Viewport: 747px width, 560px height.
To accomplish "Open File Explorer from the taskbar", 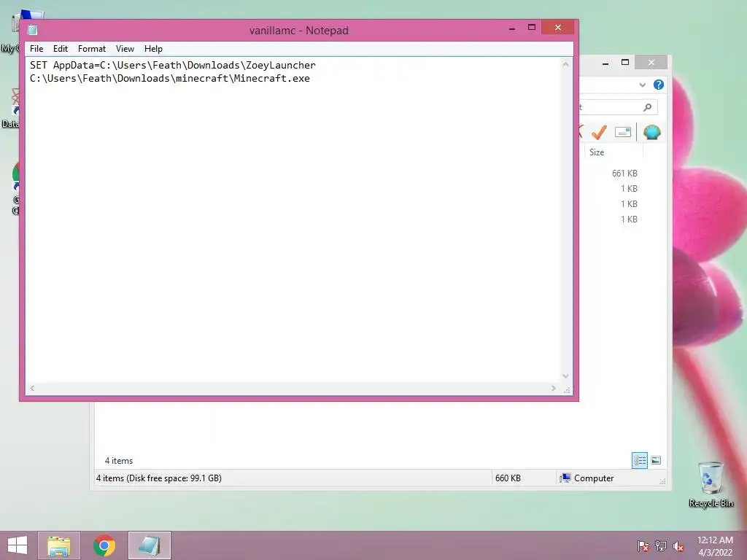I will (x=59, y=545).
